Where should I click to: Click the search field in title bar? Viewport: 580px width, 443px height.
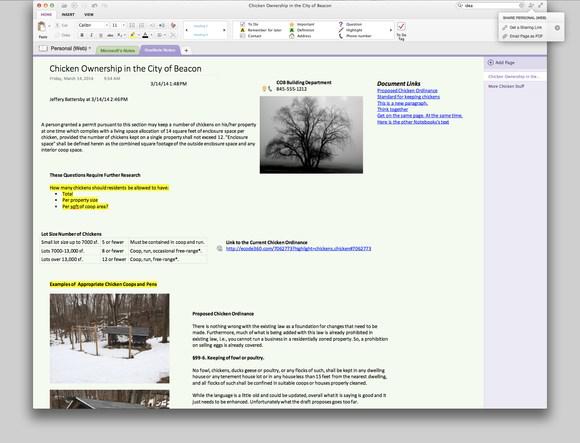click(x=489, y=6)
